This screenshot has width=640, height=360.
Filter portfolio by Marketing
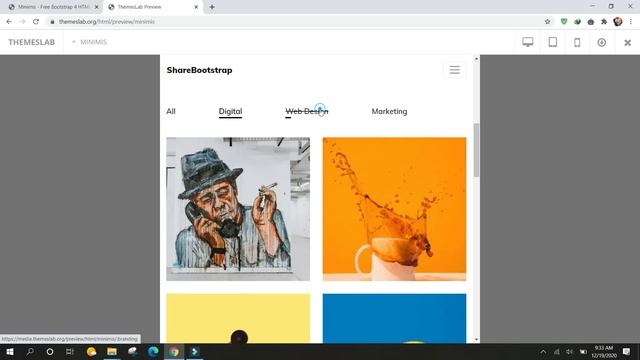(389, 111)
